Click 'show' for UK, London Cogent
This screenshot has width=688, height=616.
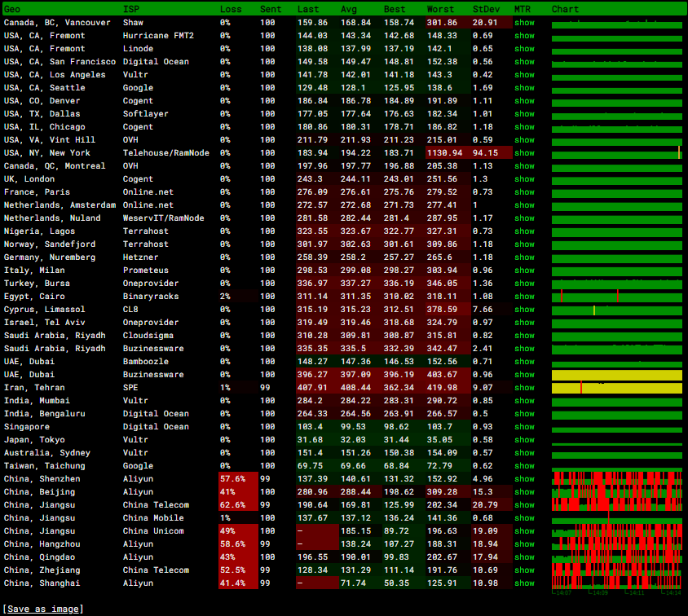[524, 179]
